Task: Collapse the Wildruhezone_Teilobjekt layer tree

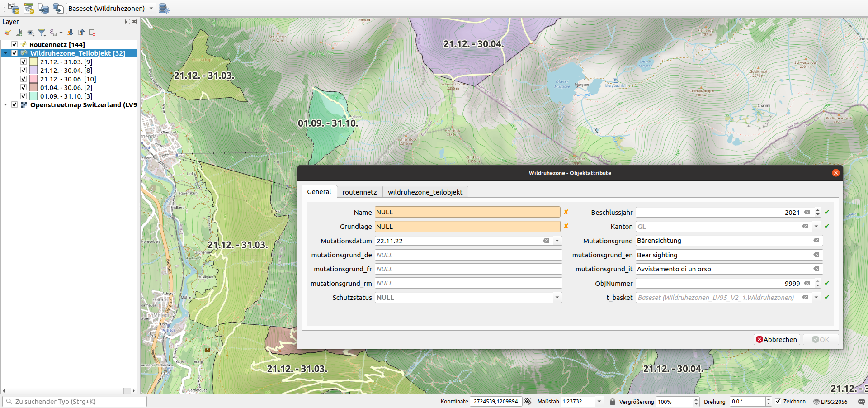Action: coord(5,53)
